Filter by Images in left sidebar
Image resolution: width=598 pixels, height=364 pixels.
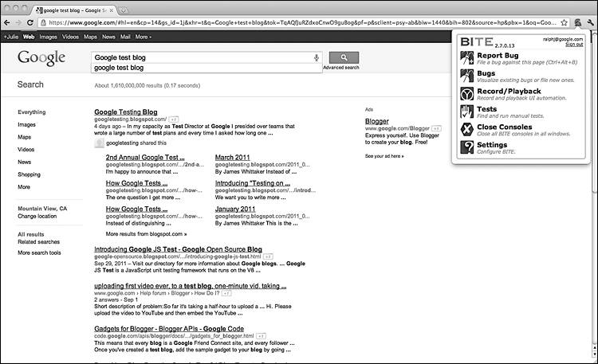pyautogui.click(x=26, y=124)
